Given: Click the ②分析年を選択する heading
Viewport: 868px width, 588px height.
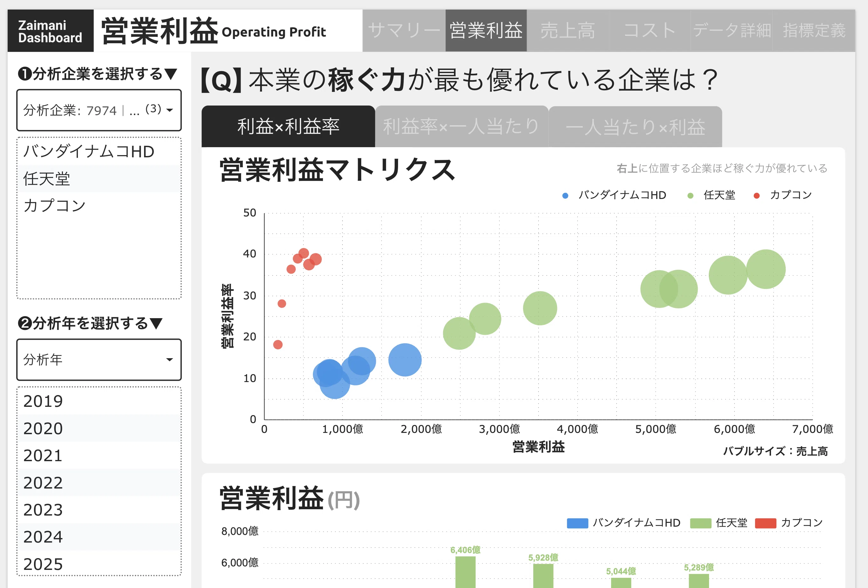Looking at the screenshot, I should click(90, 323).
